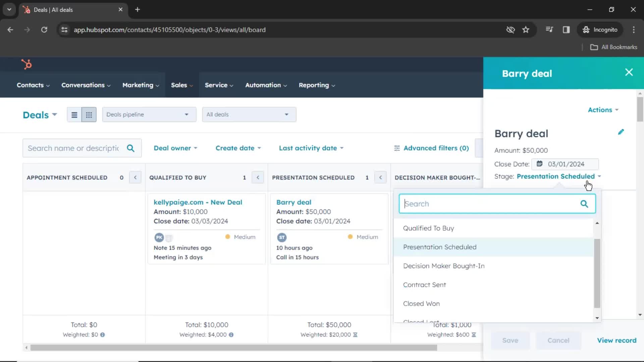Open Service menu

(x=219, y=85)
